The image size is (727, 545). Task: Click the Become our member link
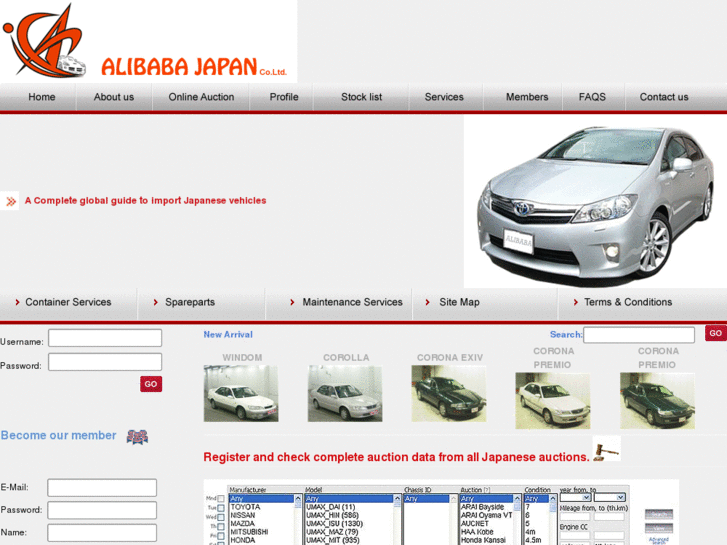coord(58,436)
